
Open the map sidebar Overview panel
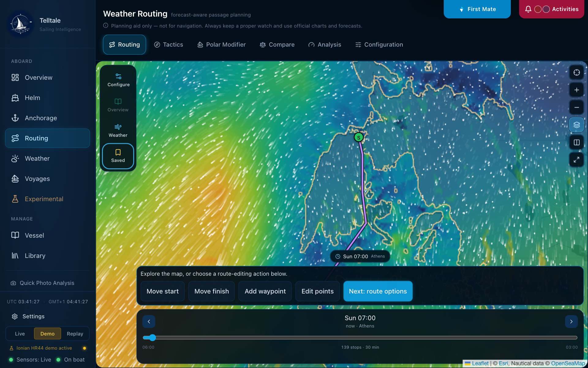(x=118, y=105)
